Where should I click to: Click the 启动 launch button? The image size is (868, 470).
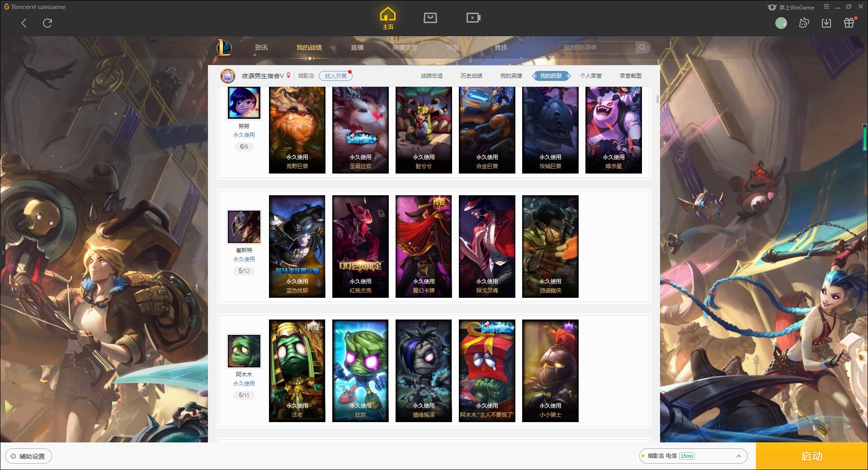[x=812, y=456]
